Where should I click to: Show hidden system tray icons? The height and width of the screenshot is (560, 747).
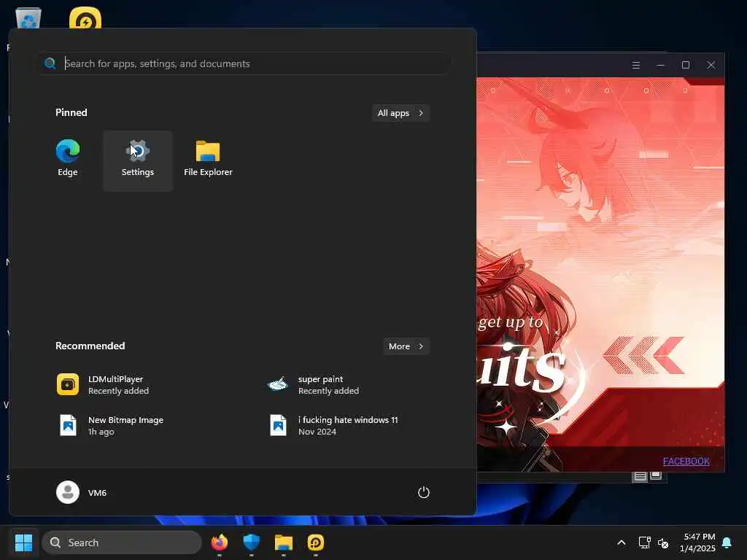coord(622,542)
